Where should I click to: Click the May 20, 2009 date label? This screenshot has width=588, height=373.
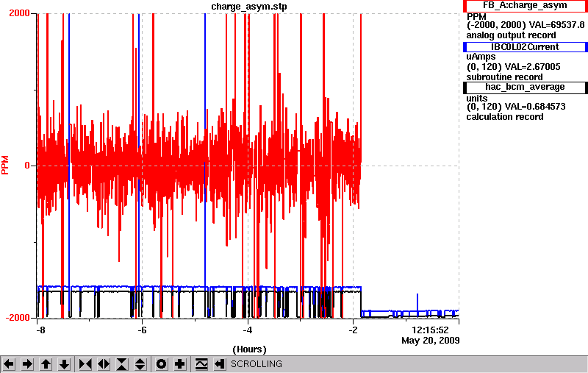[x=431, y=341]
